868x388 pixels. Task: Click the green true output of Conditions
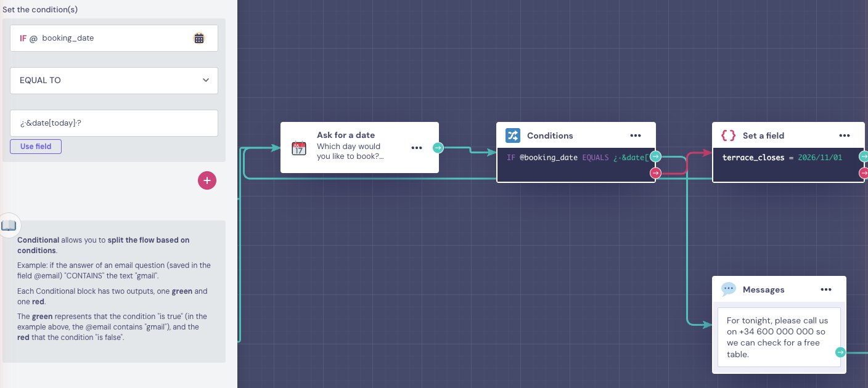pyautogui.click(x=655, y=156)
